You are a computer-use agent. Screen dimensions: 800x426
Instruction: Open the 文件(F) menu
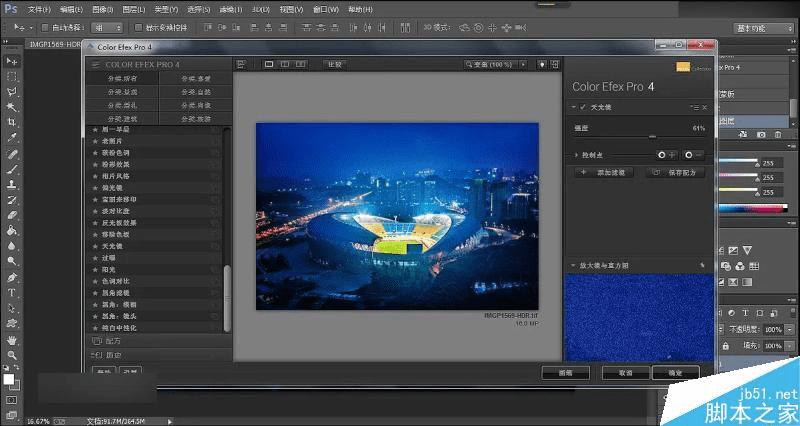[x=39, y=9]
